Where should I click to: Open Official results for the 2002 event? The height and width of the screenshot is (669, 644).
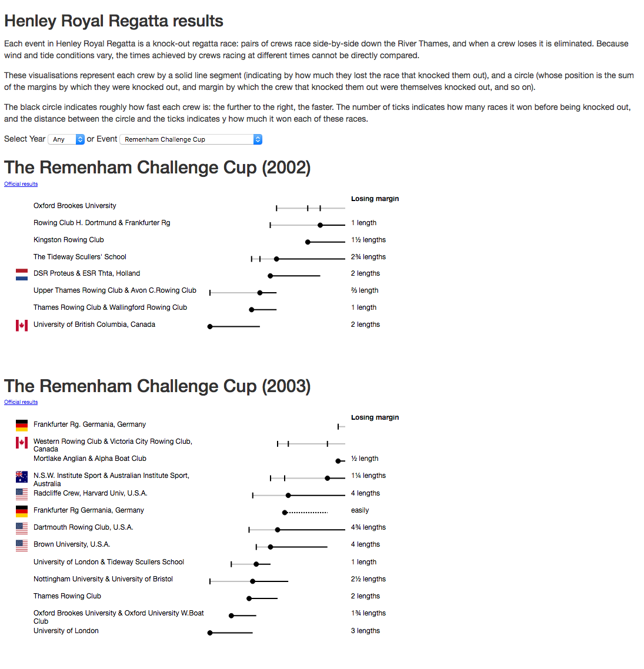21,184
